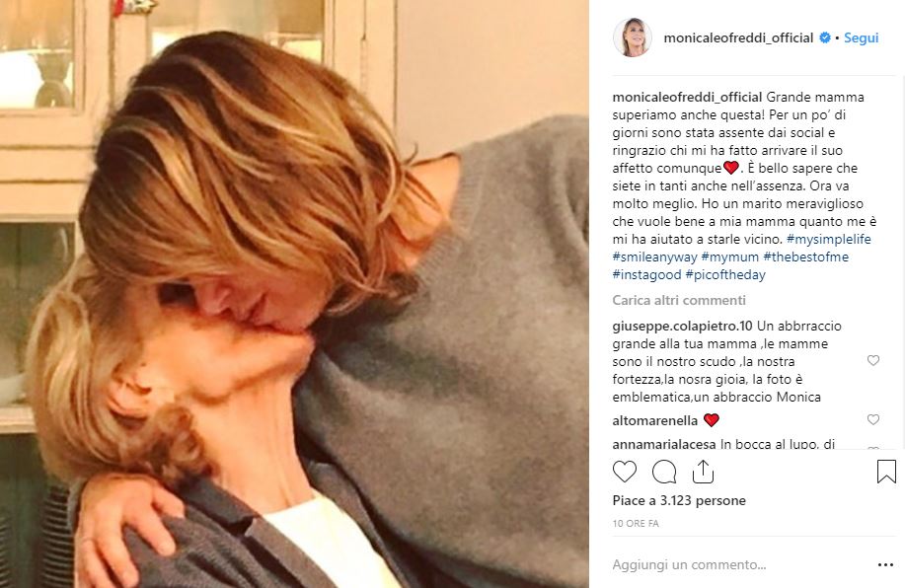Follow the account with the Segui link

click(862, 37)
